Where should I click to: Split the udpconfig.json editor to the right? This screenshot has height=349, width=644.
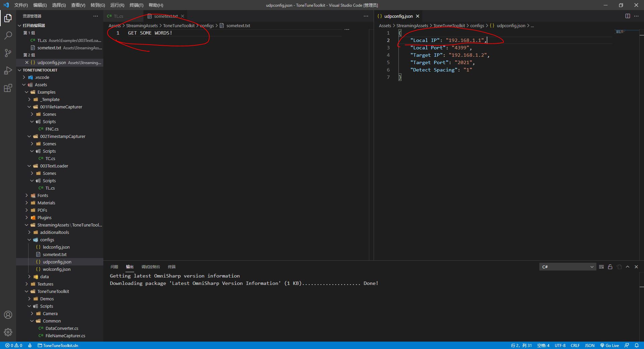coord(628,16)
